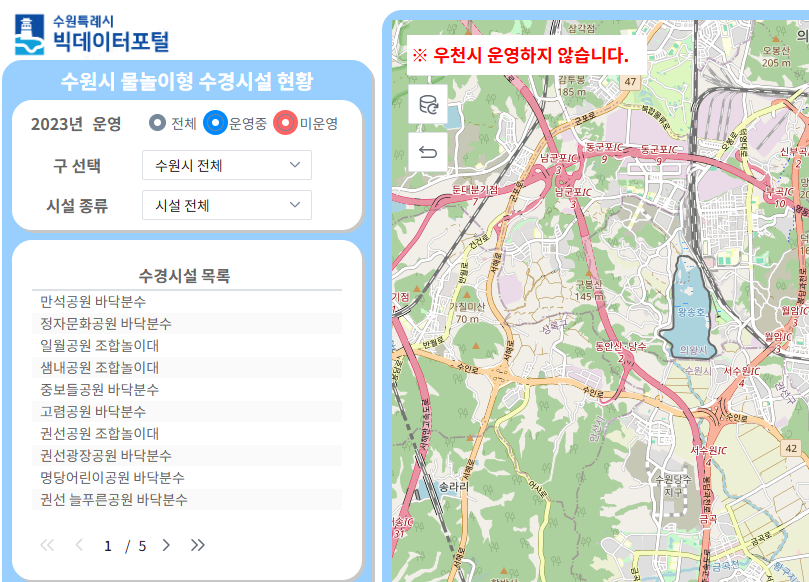Go to the next page with the > arrow
This screenshot has width=809, height=582.
165,546
